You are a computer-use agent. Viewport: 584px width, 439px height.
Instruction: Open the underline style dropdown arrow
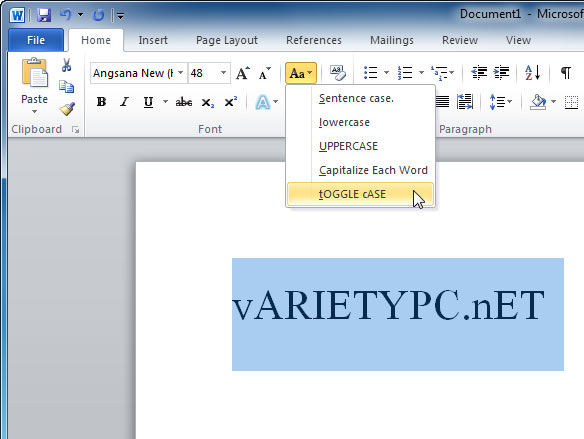click(165, 102)
